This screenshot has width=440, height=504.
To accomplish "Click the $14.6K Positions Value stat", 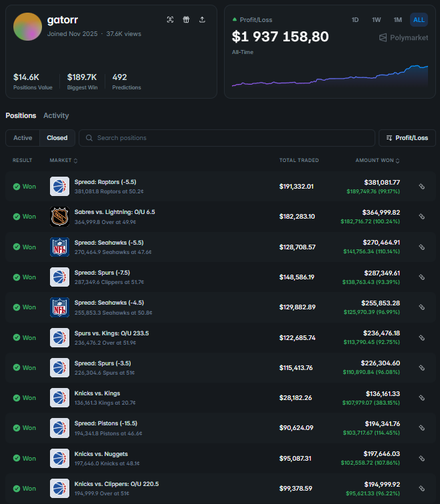I will point(33,81).
